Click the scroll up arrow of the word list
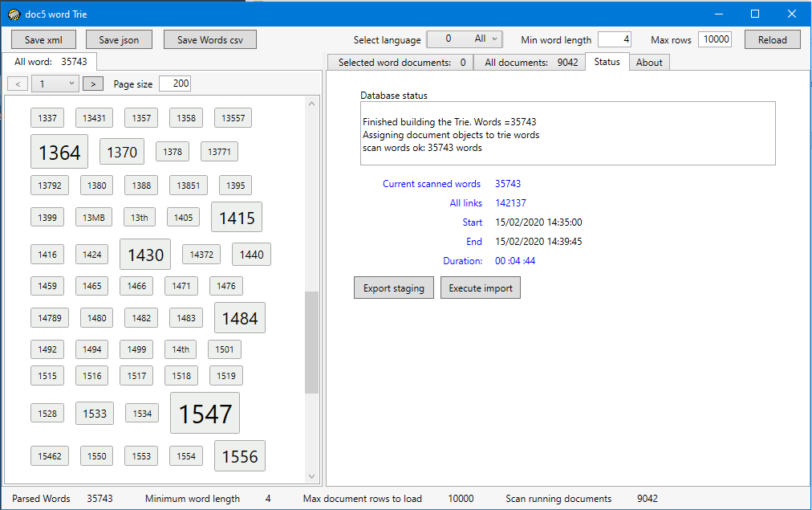This screenshot has width=812, height=510. tap(311, 104)
